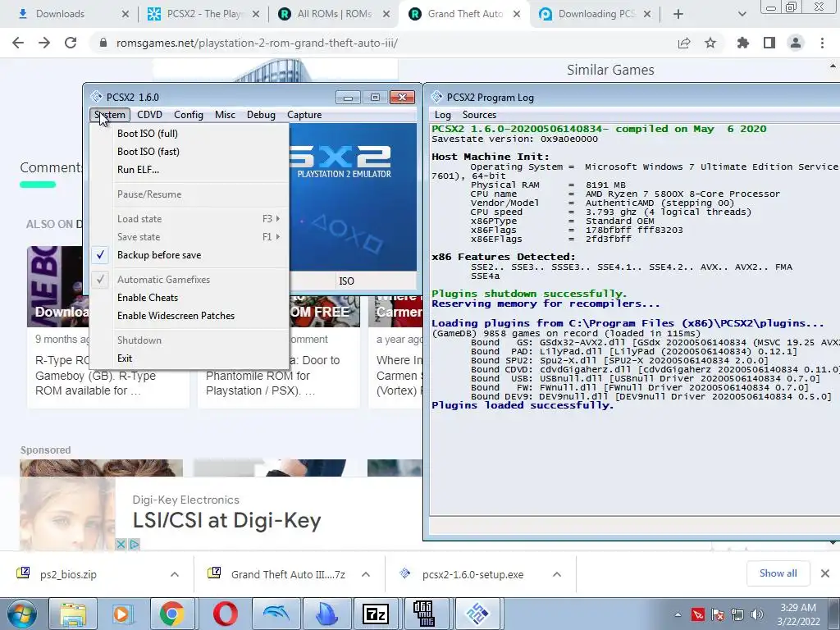Open the System menu in PCSX2
840x630 pixels.
pos(110,115)
